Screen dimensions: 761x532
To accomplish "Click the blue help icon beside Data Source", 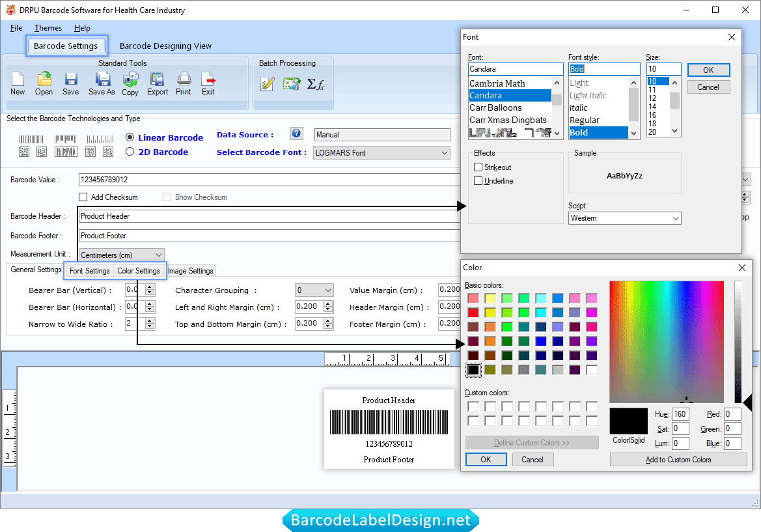I will 297,133.
